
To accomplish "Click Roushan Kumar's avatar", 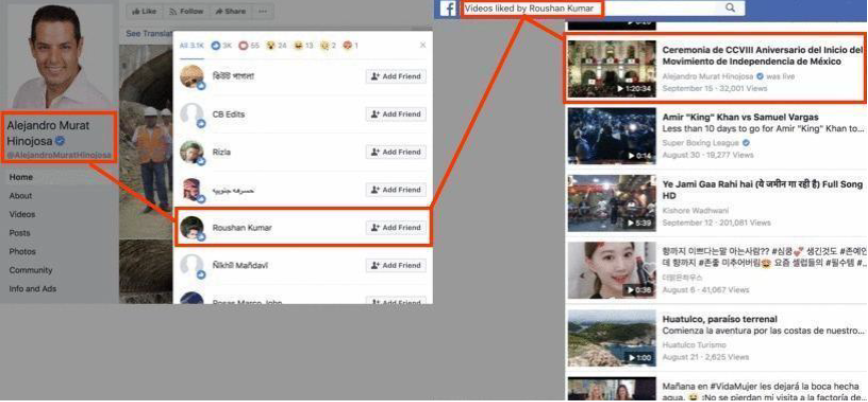I will pos(193,228).
